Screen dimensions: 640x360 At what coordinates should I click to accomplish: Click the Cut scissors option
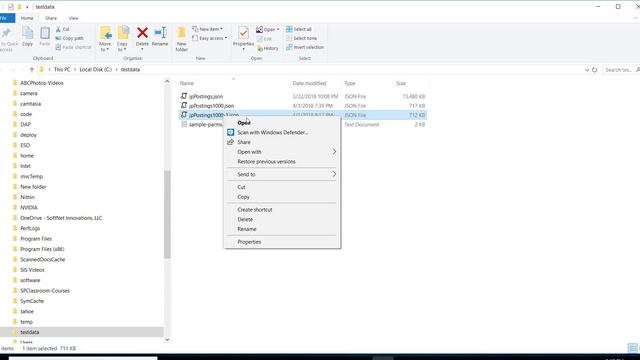(x=62, y=29)
